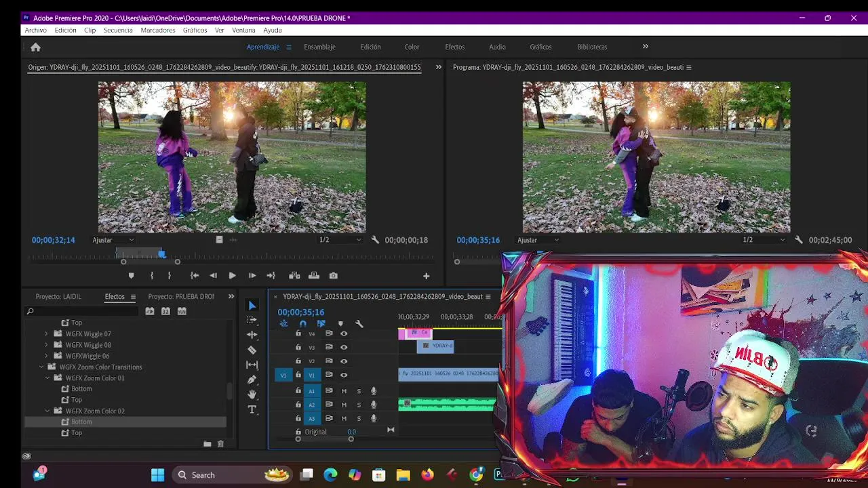This screenshot has width=868, height=488.
Task: Filter by 32-bit Color effects icon
Action: coord(165,311)
